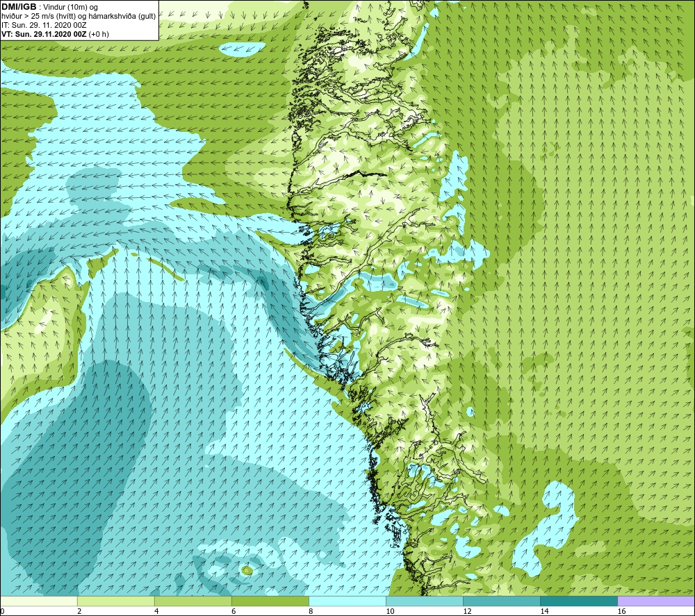
Task: Click the scale label '2'
Action: click(x=79, y=611)
